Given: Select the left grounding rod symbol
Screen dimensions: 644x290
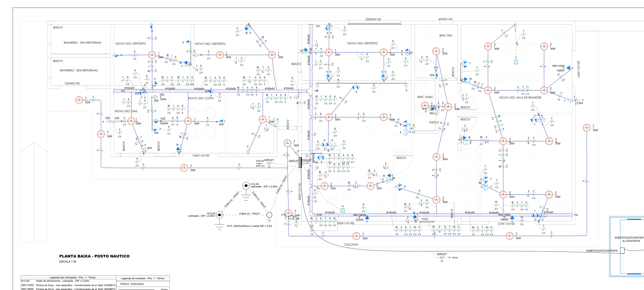Looking at the screenshot, I should point(219,215).
